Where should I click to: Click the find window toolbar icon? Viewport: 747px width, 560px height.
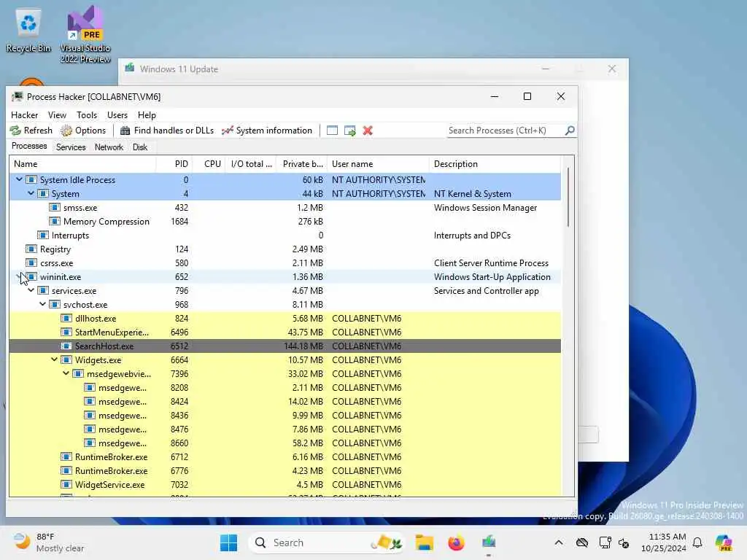click(332, 131)
